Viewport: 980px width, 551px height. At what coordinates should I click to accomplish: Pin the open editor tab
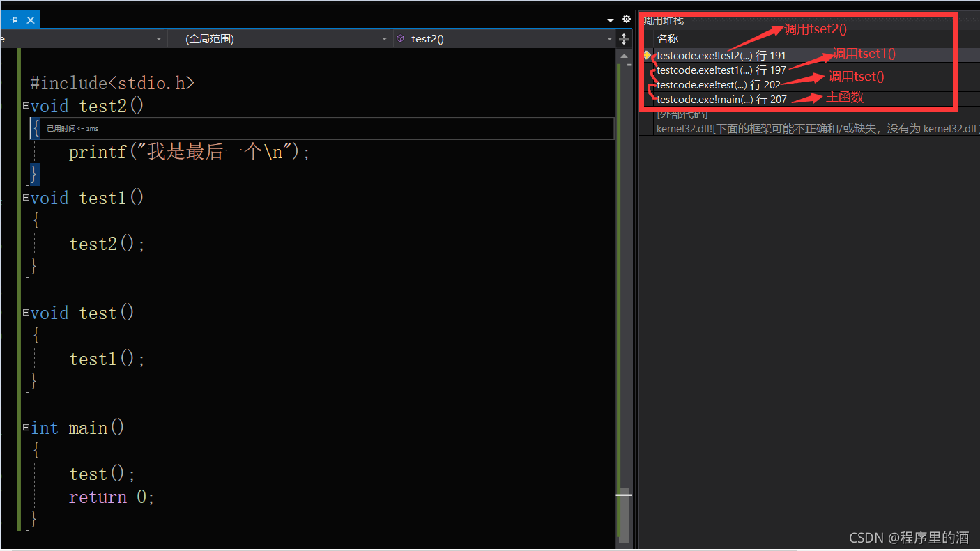(x=15, y=20)
